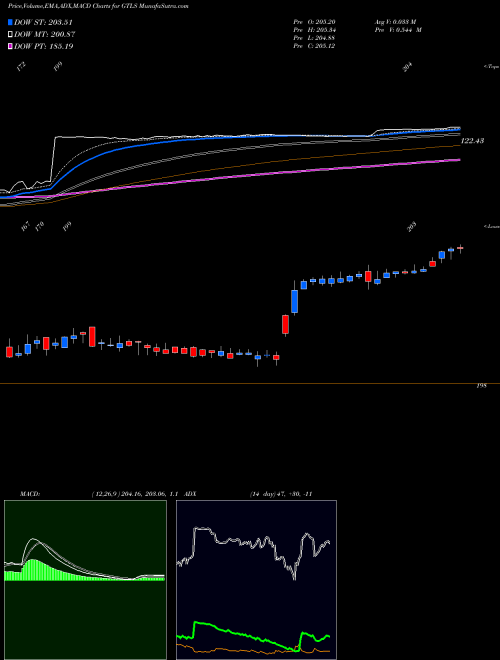
Task: Click the 'Pre L: 204.88' low value
Action: click(x=314, y=38)
